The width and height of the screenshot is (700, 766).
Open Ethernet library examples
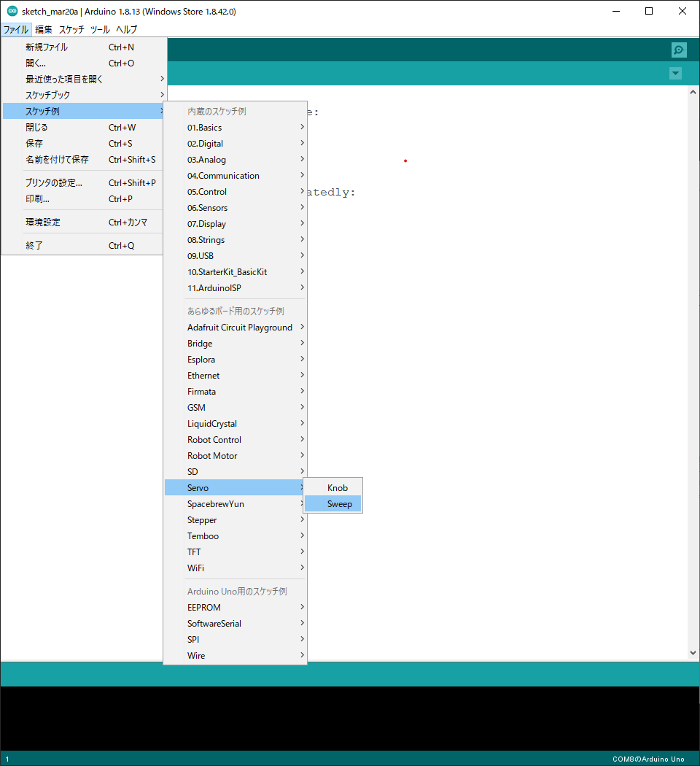click(236, 376)
